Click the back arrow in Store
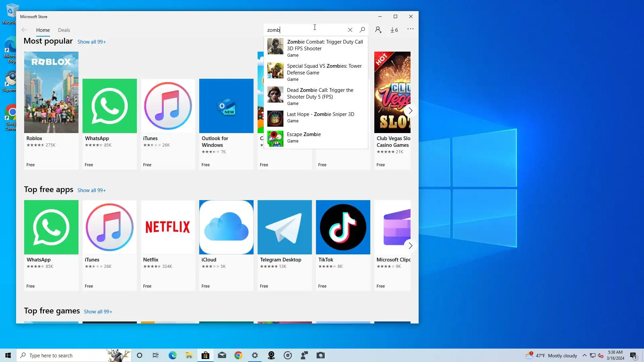644x362 pixels. [24, 30]
